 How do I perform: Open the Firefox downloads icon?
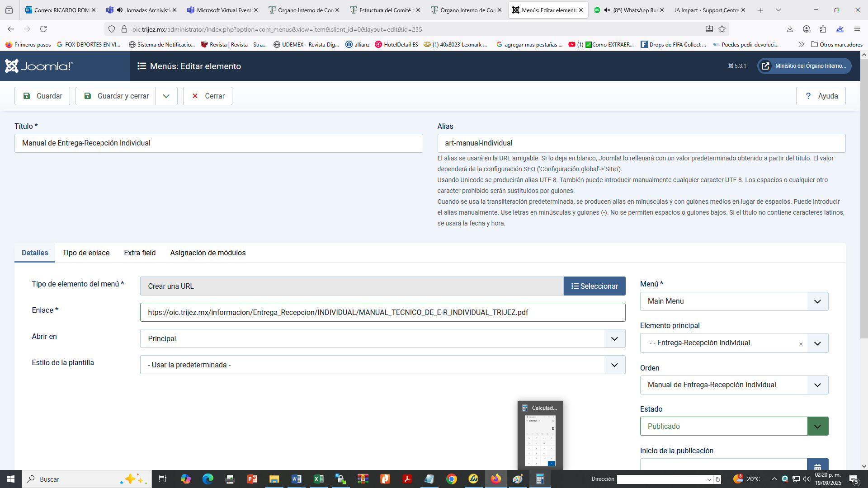pyautogui.click(x=790, y=29)
